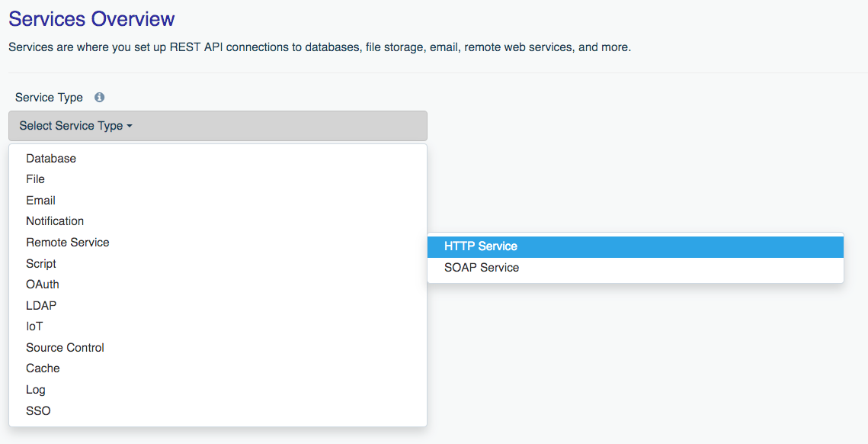Choose SOAP Service in the submenu

coord(482,268)
